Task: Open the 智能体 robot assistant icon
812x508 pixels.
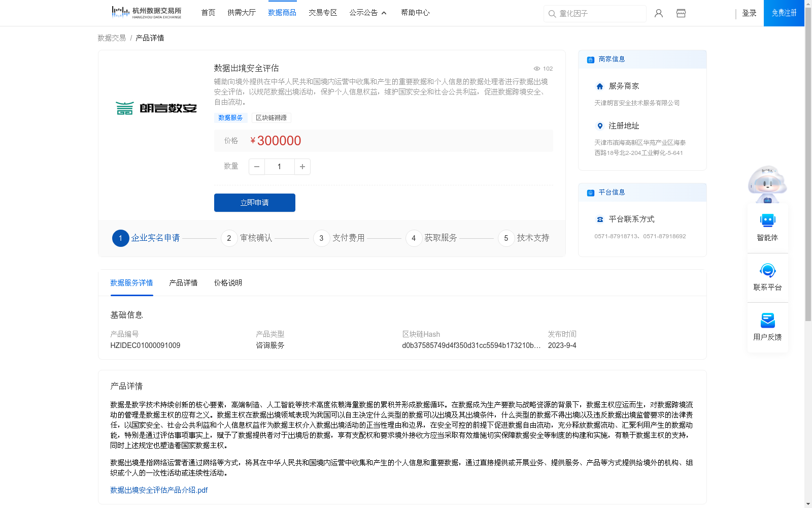Action: [x=767, y=220]
